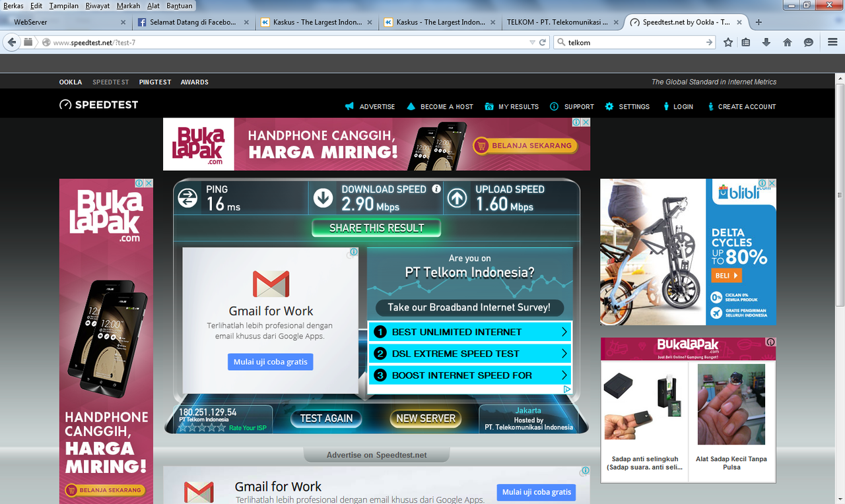
Task: Close the TELKOM tab
Action: pyautogui.click(x=617, y=22)
